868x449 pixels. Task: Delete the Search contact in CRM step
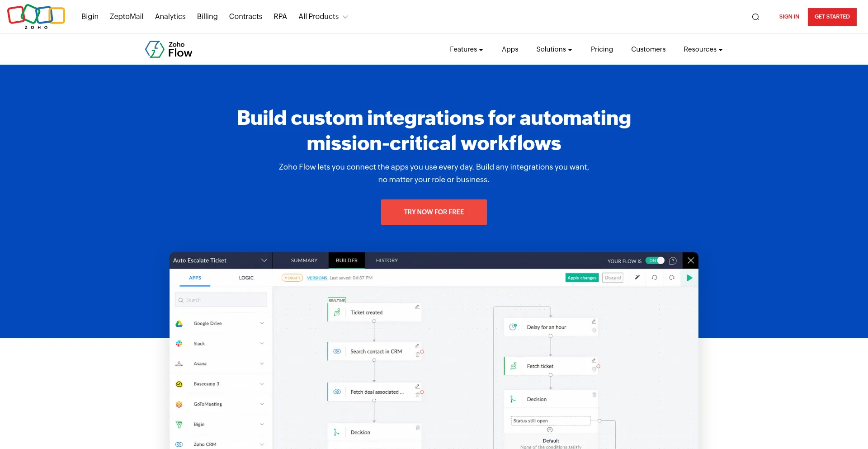click(x=417, y=355)
